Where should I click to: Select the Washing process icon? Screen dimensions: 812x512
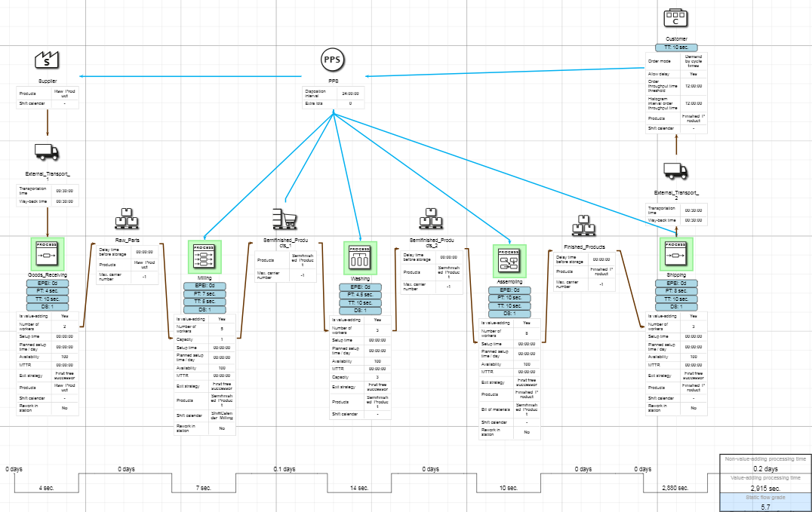(x=360, y=259)
